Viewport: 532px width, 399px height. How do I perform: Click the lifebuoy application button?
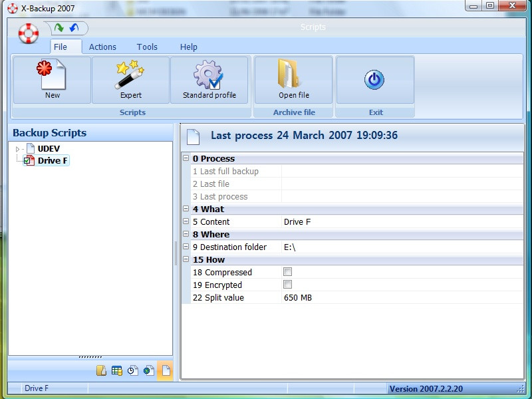coord(29,33)
